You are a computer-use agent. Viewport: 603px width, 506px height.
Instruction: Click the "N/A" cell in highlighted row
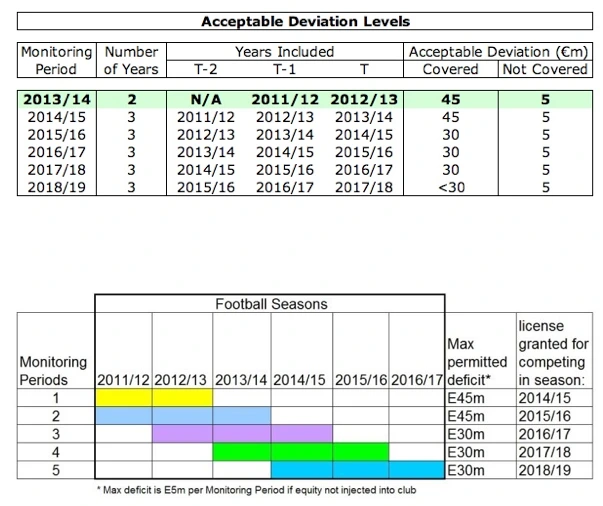206,100
